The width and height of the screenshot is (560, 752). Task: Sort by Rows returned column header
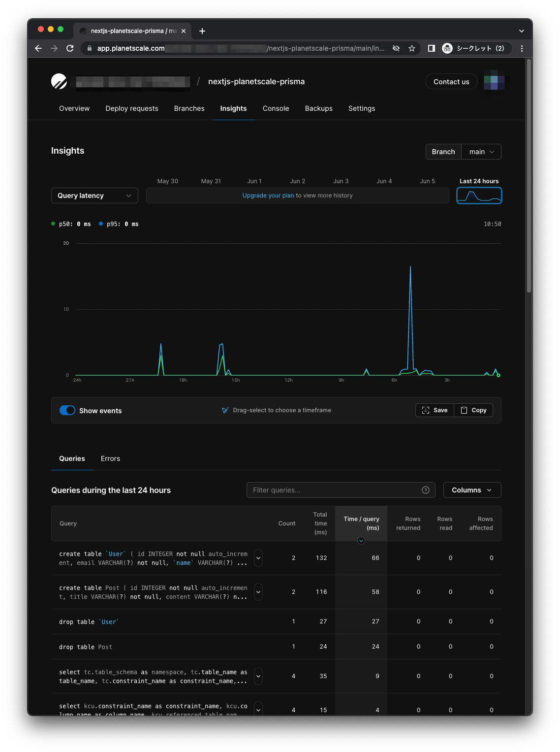pyautogui.click(x=408, y=523)
